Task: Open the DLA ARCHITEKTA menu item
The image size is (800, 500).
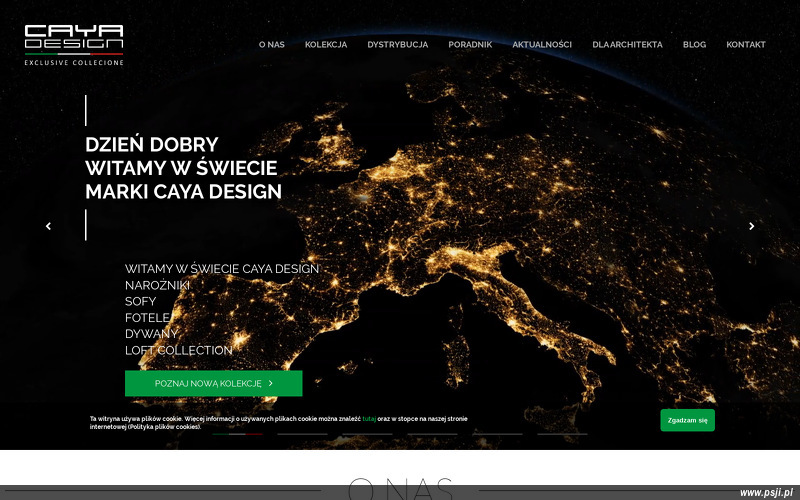Action: click(627, 44)
